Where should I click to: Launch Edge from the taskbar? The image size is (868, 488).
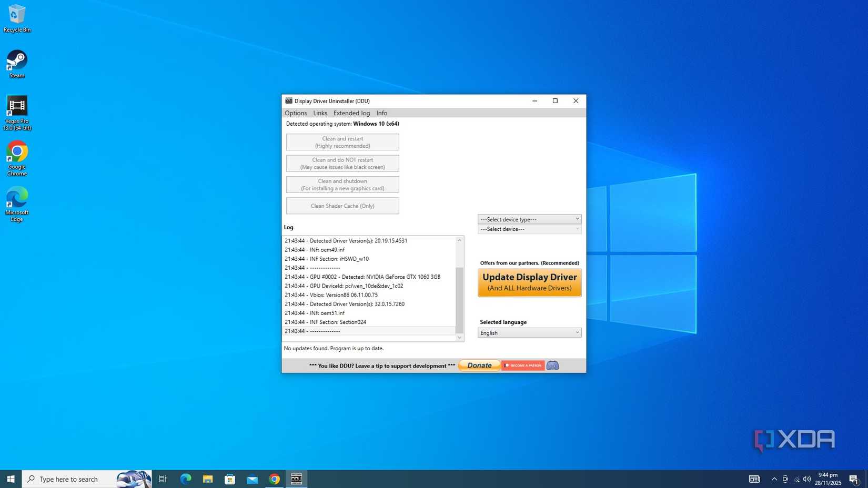[186, 479]
